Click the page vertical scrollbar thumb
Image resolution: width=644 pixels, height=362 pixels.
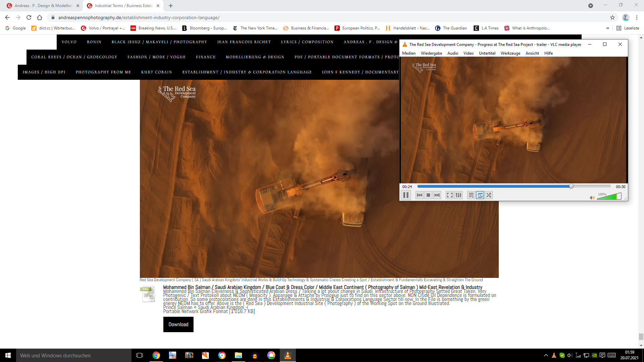point(641,337)
